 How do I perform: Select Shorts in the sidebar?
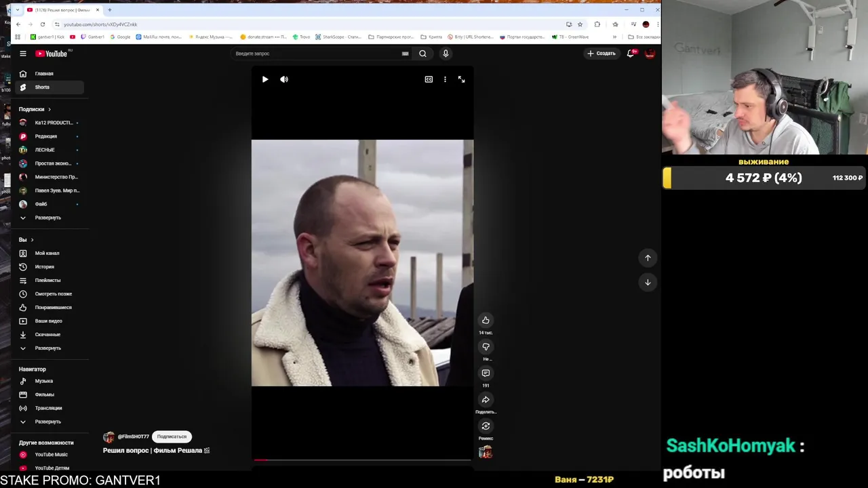(49, 87)
